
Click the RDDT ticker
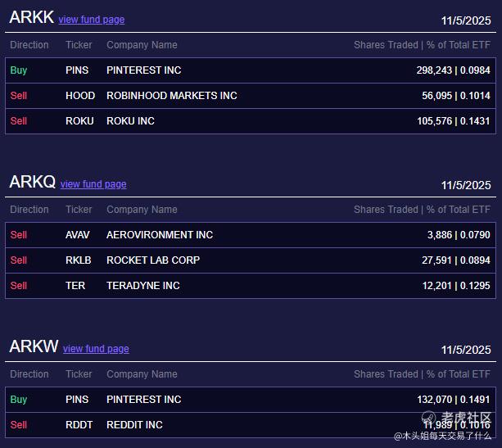(79, 425)
